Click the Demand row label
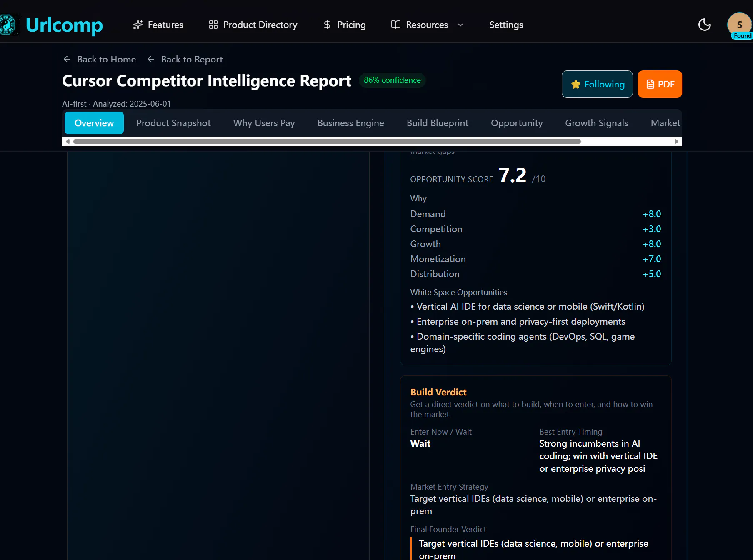 point(428,214)
